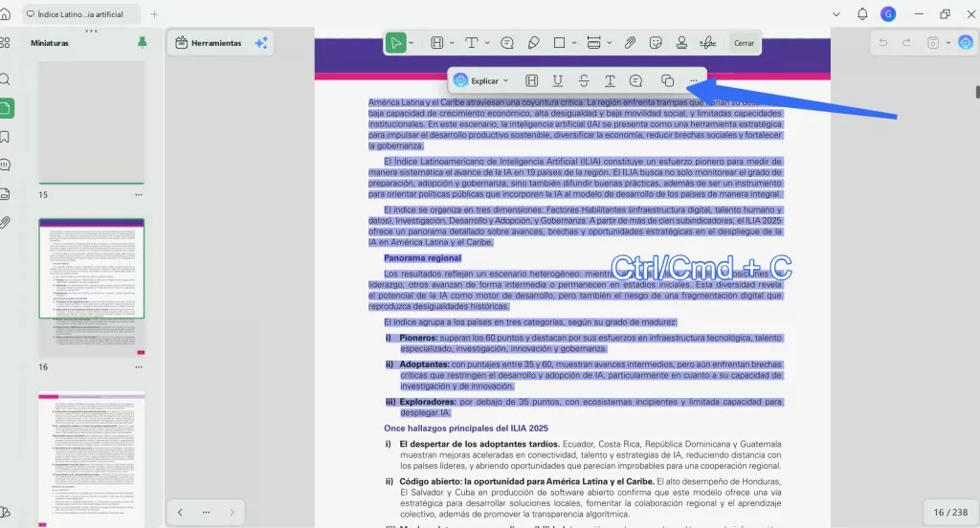Click the Cerrar button

tap(744, 43)
